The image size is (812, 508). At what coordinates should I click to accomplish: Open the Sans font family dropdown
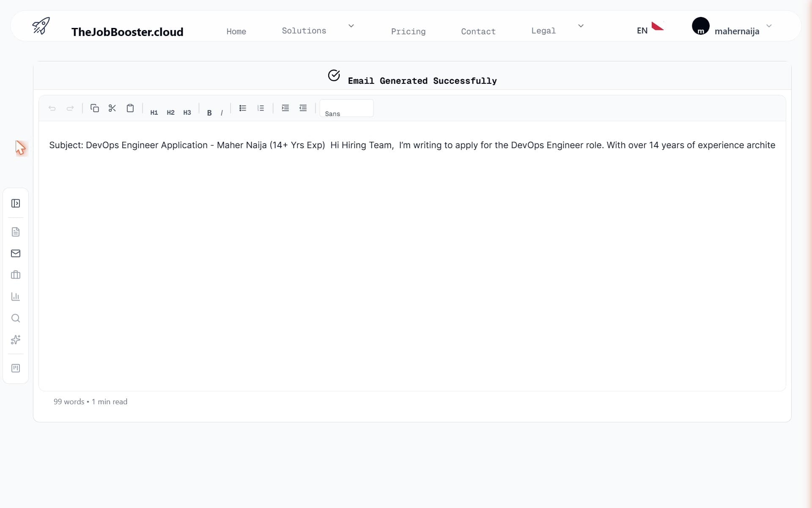346,108
